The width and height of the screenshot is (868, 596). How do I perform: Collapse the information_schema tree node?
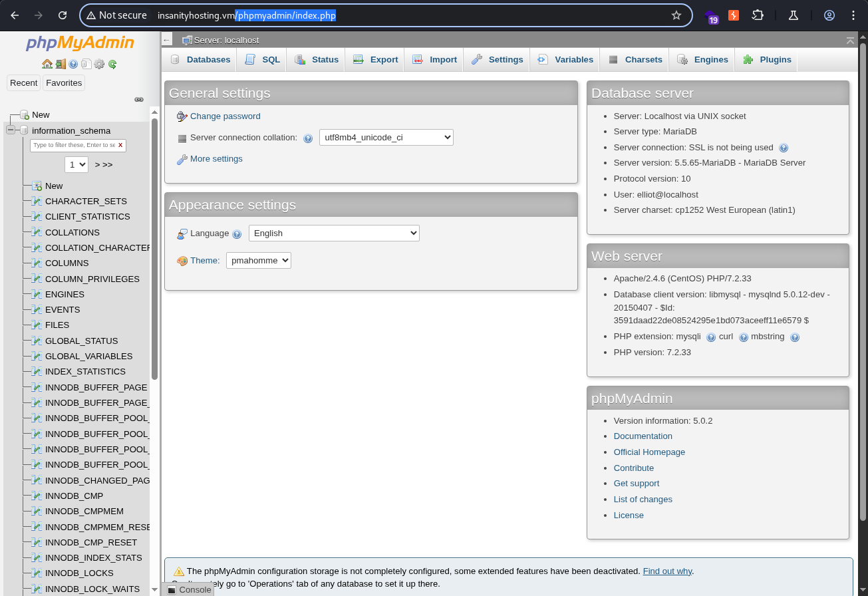tap(11, 130)
